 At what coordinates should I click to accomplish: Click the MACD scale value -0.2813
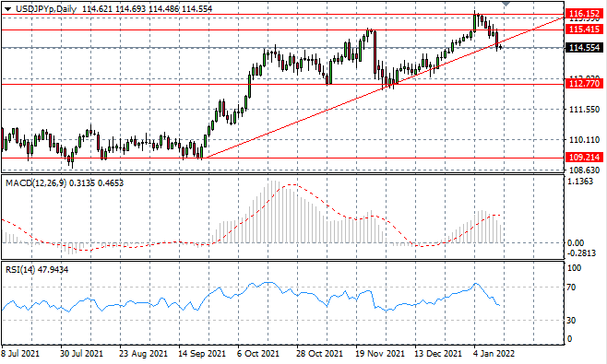pos(581,253)
